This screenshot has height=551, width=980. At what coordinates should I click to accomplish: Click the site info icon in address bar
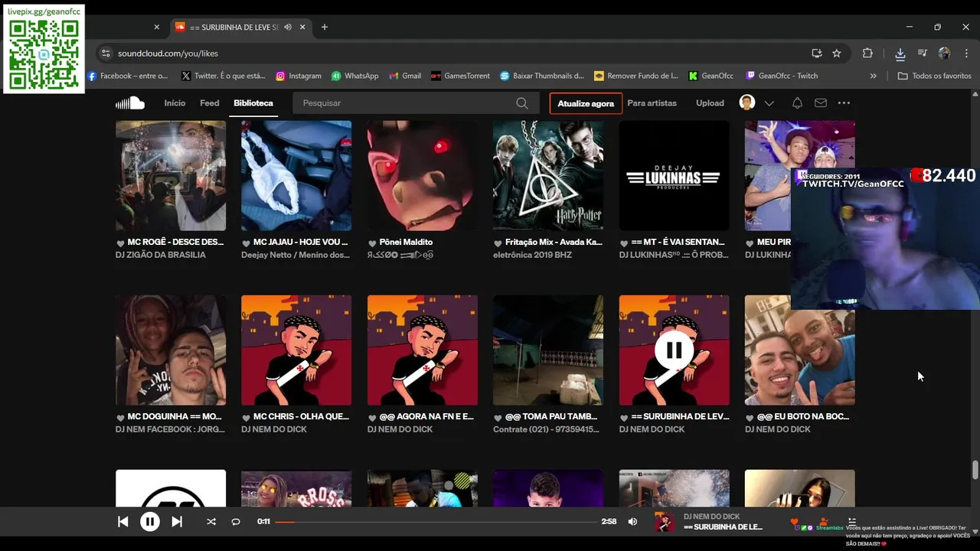click(106, 54)
